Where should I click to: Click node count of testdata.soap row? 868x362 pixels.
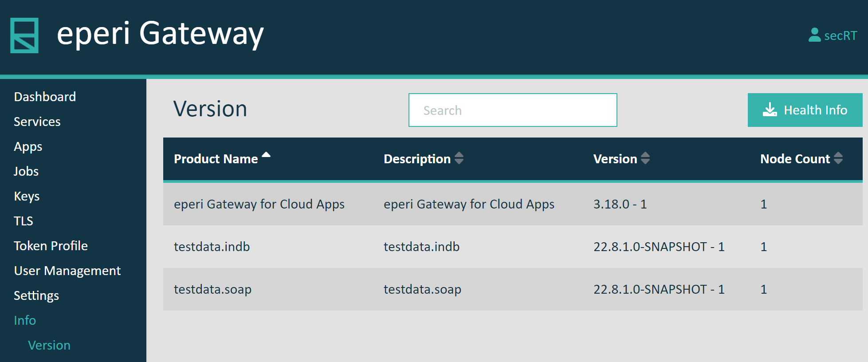(764, 289)
